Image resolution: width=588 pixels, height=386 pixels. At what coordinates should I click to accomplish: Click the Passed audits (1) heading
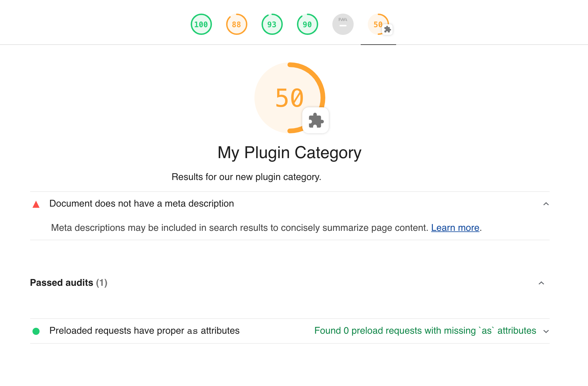coord(69,283)
